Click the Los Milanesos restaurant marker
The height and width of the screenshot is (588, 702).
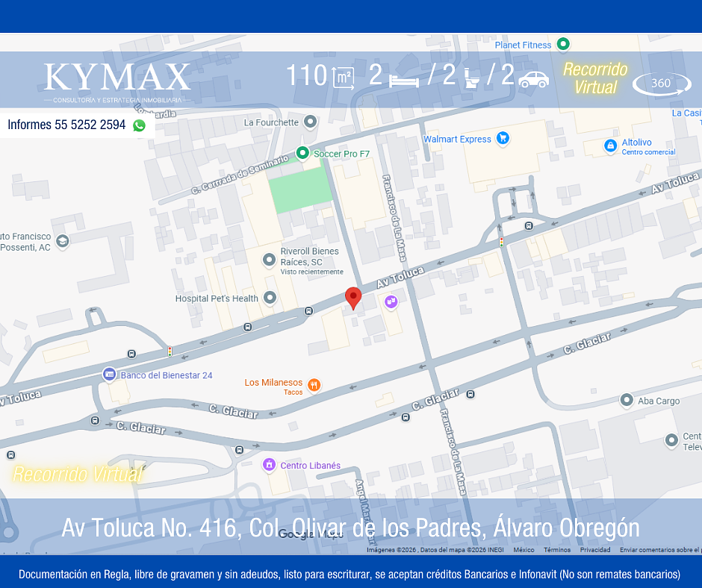pos(314,385)
